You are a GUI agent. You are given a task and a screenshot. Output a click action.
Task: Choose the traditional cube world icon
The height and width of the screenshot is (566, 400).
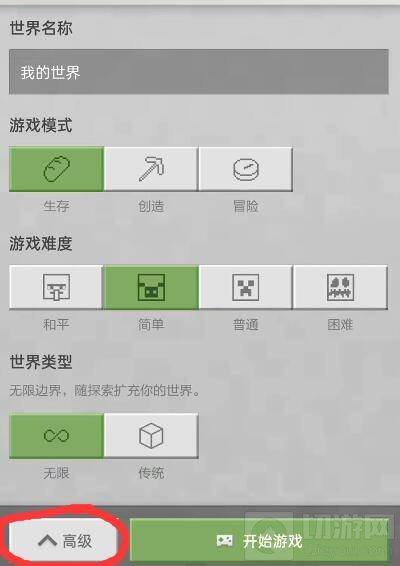(151, 436)
